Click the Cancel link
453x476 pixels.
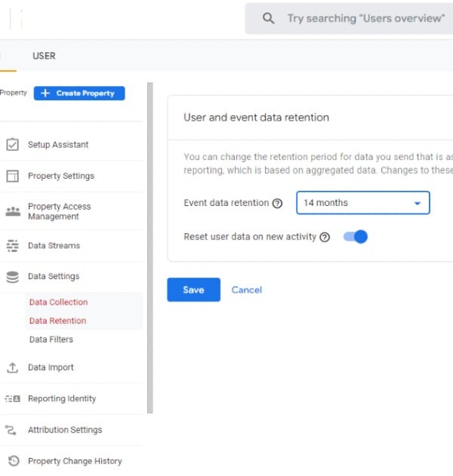[247, 290]
